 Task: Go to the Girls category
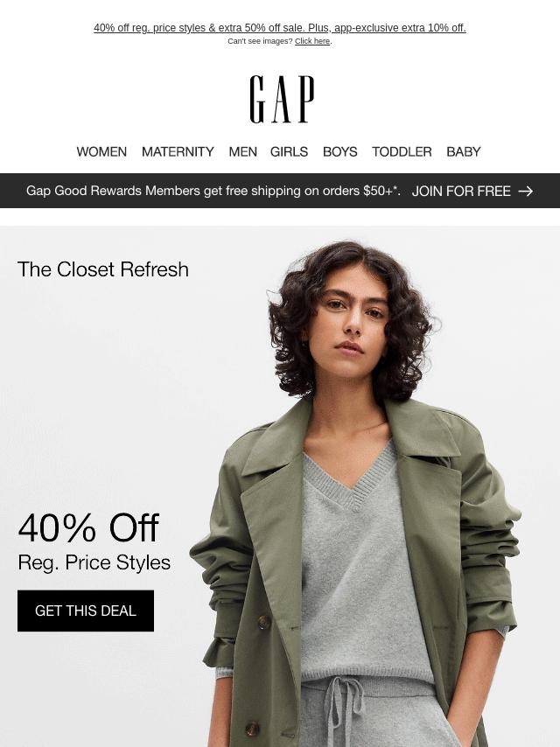[x=289, y=151]
